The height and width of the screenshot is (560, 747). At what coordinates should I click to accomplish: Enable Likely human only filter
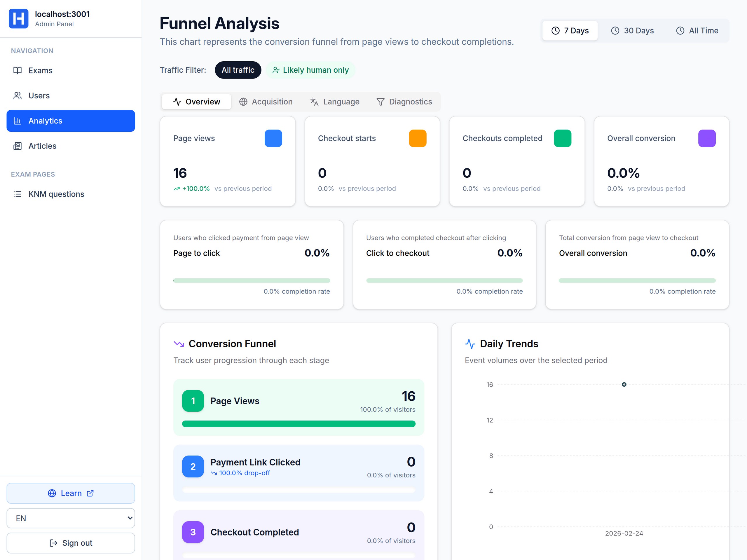[310, 70]
